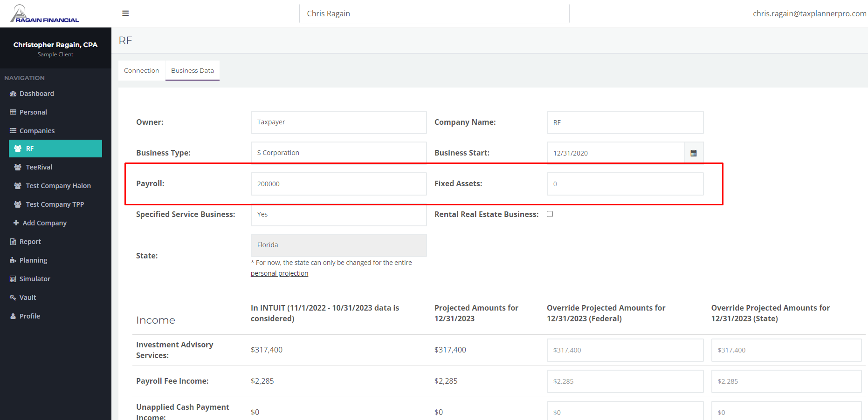Click the Test Company TPP users icon

(18, 204)
